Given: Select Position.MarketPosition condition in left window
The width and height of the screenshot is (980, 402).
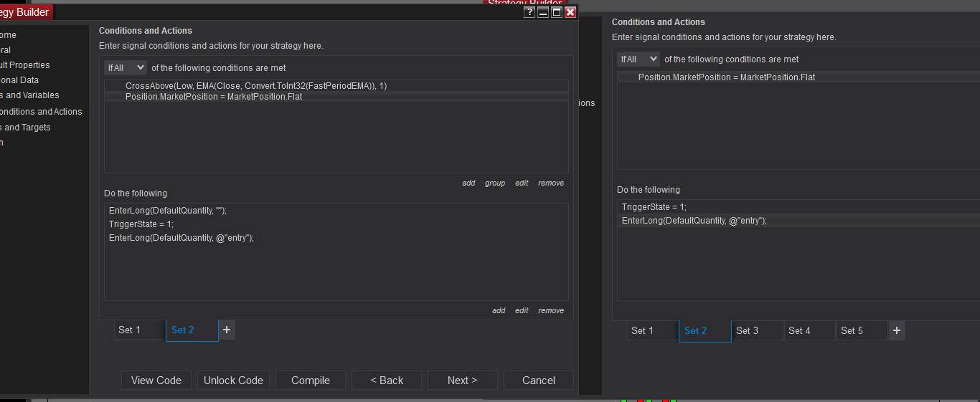Looking at the screenshot, I should [336, 97].
